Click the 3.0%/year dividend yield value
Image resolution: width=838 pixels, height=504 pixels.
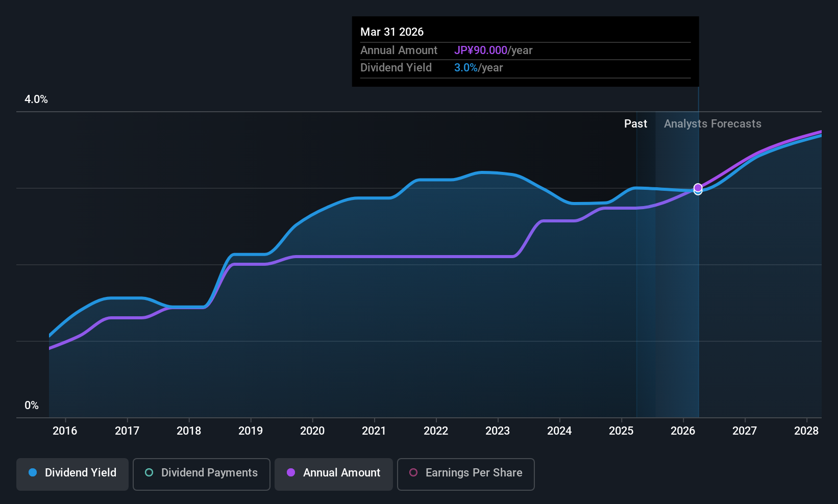478,68
